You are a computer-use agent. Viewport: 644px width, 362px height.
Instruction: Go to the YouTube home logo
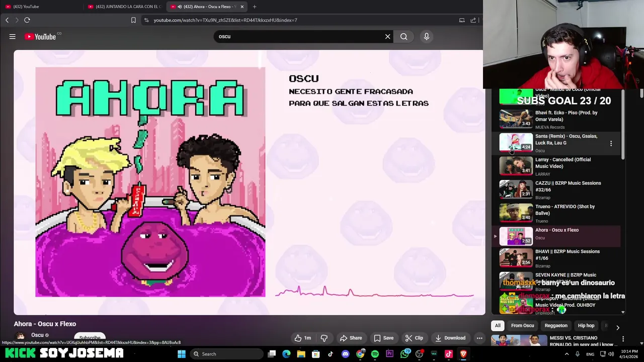(40, 36)
